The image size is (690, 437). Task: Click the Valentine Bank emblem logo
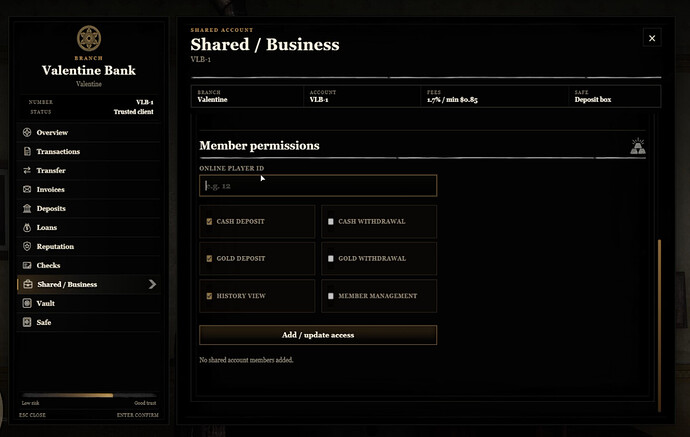(x=88, y=38)
